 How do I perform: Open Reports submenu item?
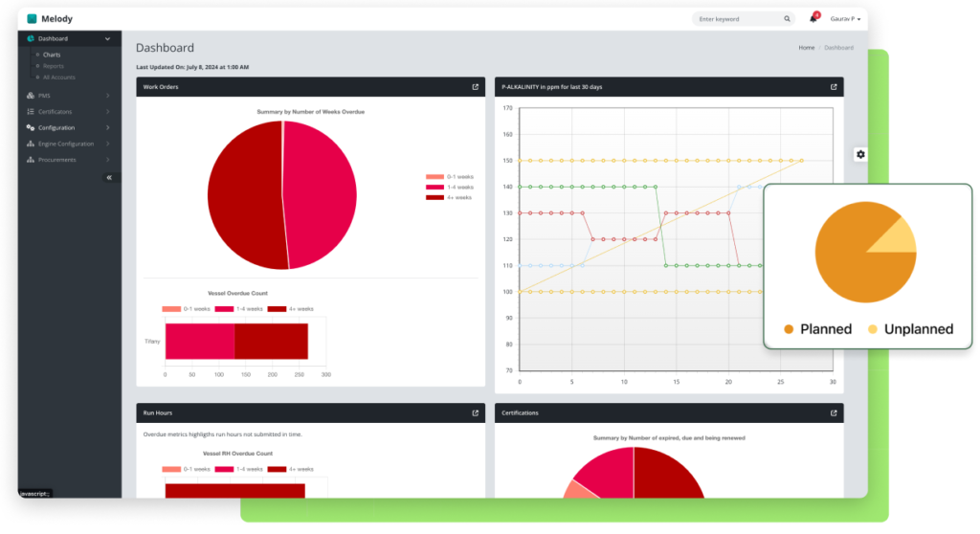[54, 66]
